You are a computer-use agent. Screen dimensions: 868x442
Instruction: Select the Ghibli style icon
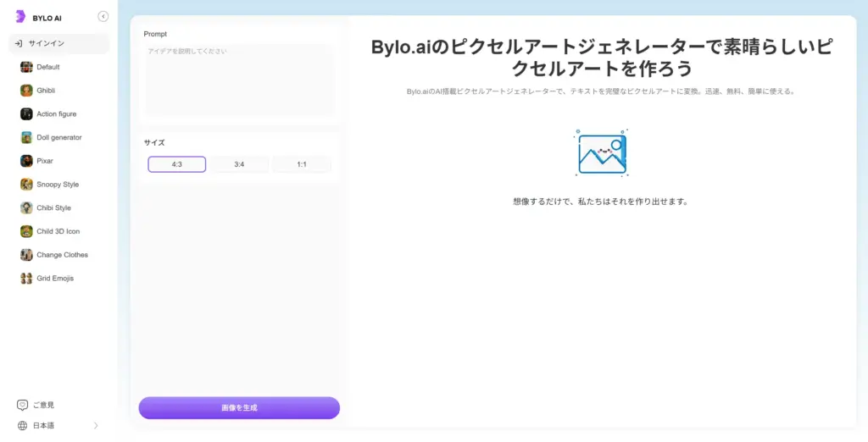pyautogui.click(x=26, y=90)
